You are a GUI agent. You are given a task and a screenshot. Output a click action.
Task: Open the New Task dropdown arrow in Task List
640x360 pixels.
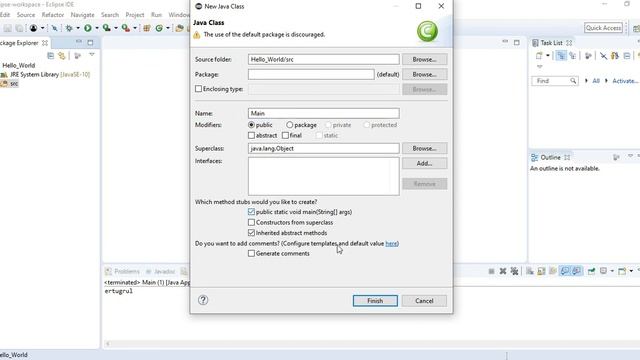(x=548, y=56)
